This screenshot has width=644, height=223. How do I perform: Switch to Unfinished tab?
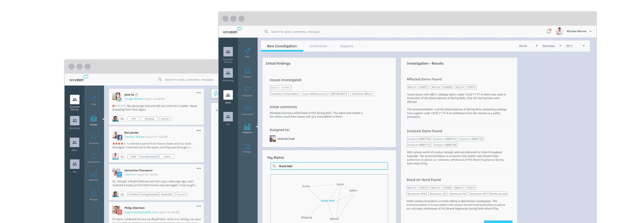(x=318, y=46)
